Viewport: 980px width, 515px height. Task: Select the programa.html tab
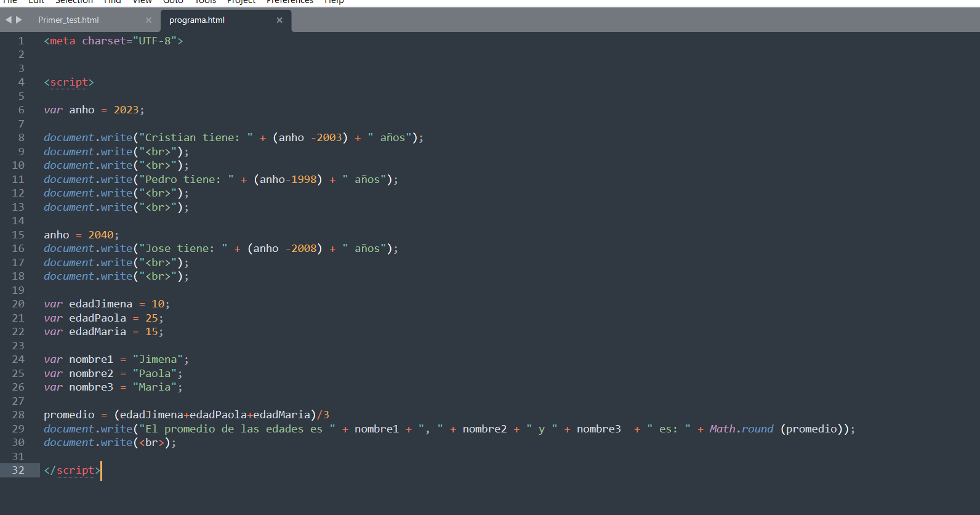(197, 20)
